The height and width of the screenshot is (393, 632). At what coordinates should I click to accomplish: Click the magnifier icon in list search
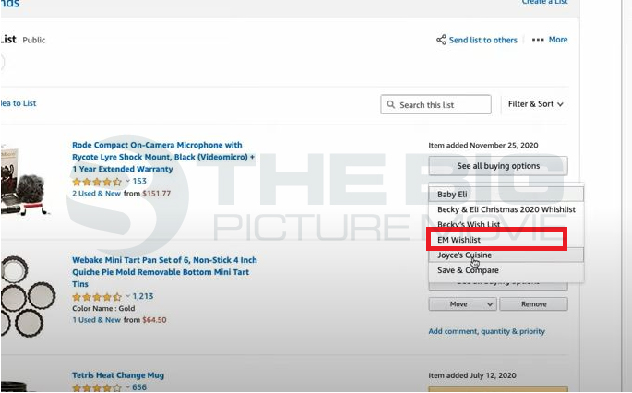(x=391, y=104)
